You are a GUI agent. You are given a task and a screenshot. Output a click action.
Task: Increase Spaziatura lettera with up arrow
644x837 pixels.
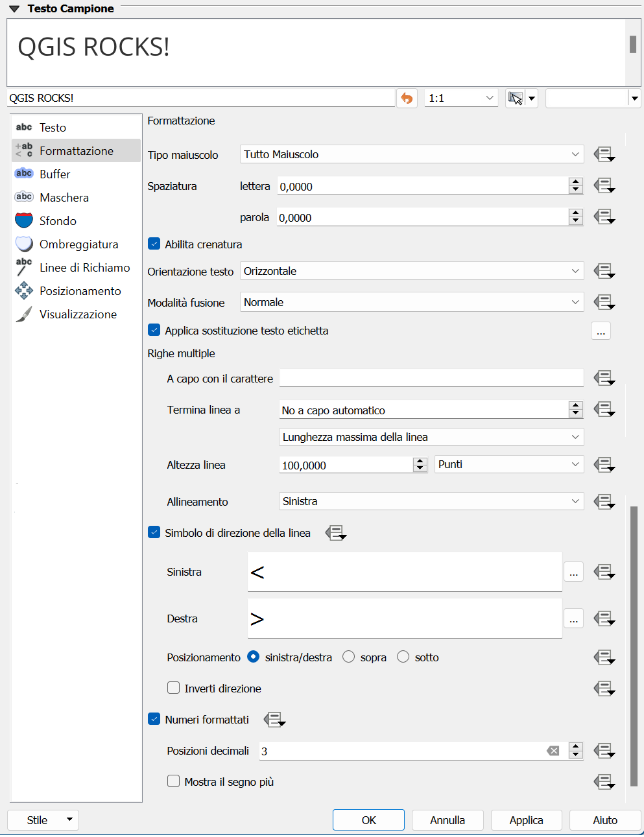click(x=576, y=182)
